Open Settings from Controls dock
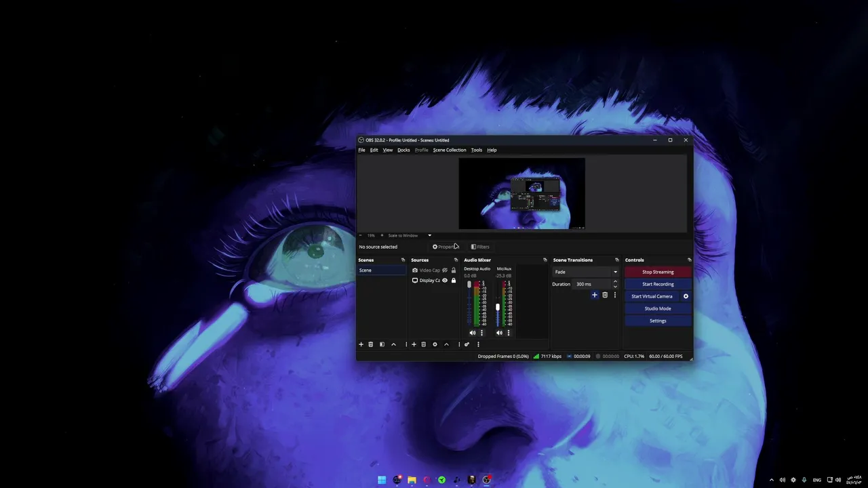The height and width of the screenshot is (488, 868). pos(658,321)
